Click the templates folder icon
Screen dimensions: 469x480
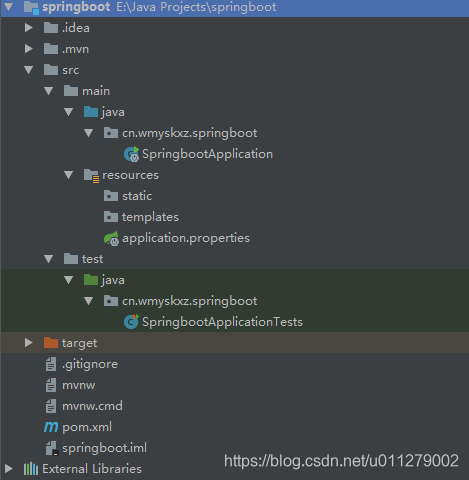111,217
